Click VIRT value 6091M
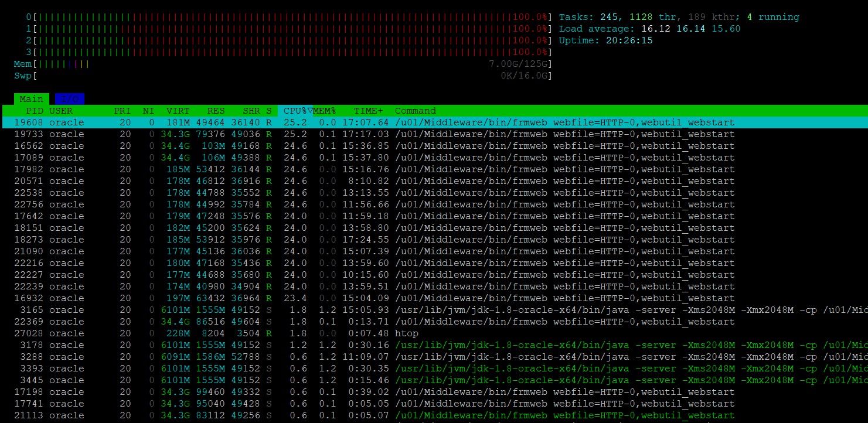Screen dimensions: 868x423 (x=175, y=357)
